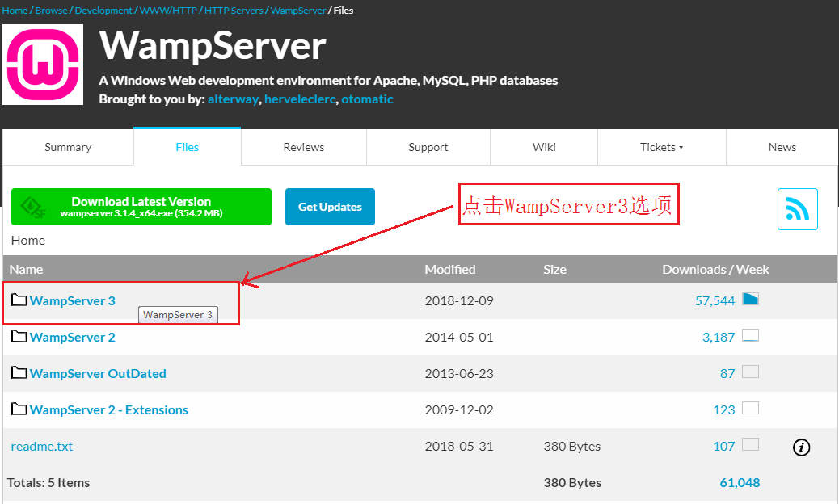Image resolution: width=839 pixels, height=504 pixels.
Task: Click 380 Bytes size in readme.txt row
Action: coord(572,447)
